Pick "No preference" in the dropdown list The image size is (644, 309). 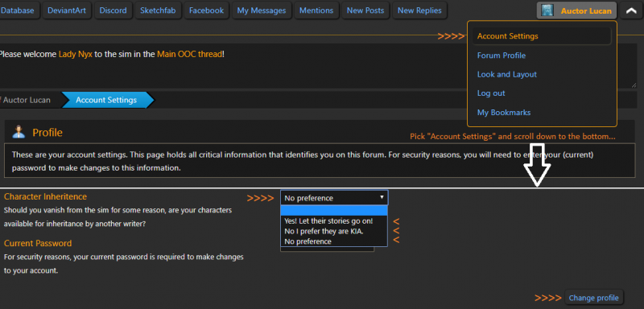pyautogui.click(x=308, y=241)
